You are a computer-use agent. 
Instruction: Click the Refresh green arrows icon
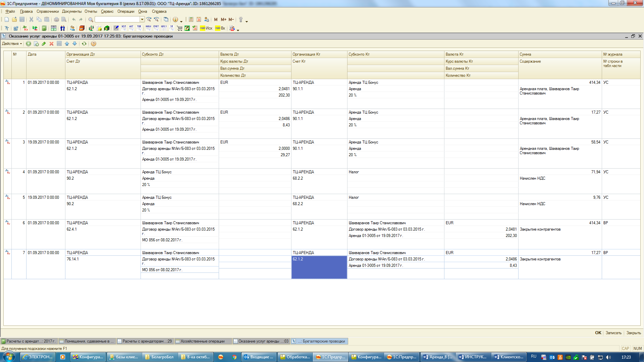[84, 44]
